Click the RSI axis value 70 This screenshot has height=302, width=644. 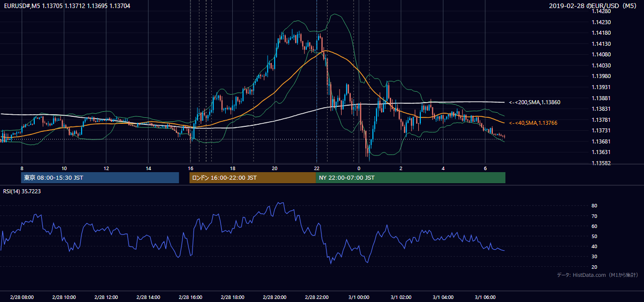point(594,216)
